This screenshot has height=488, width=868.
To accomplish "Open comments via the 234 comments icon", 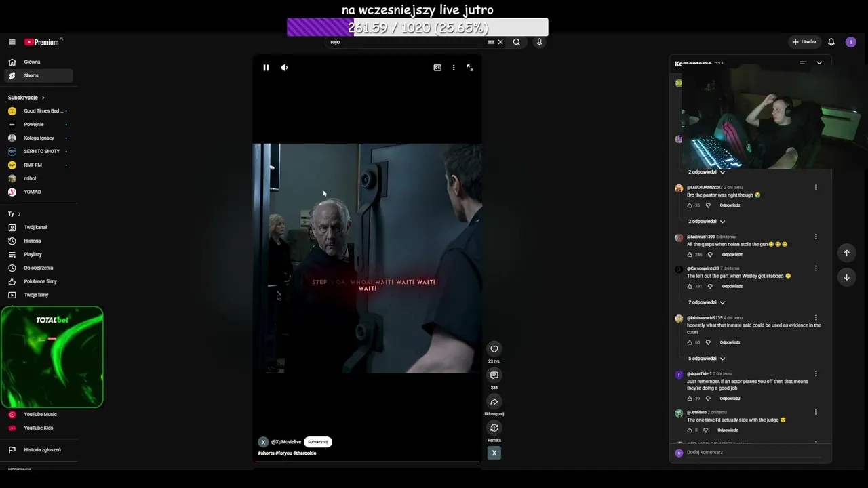I will pos(494,375).
